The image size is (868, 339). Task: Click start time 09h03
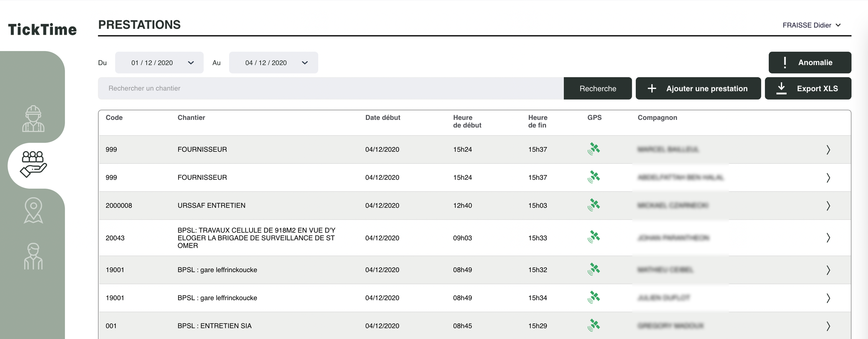tap(462, 238)
